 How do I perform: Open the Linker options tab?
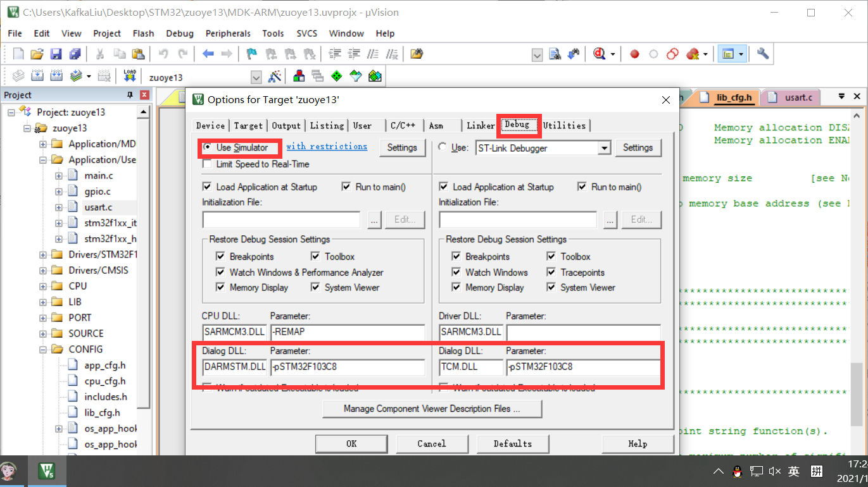click(481, 125)
